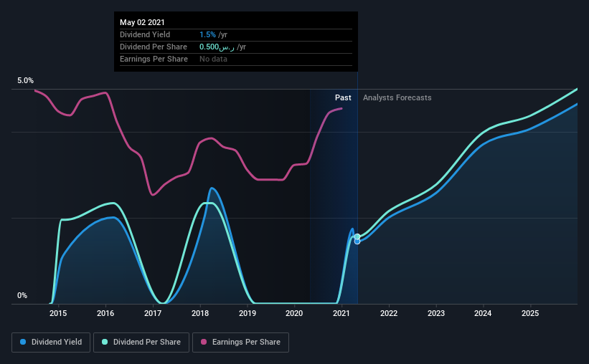
Task: Click the tooltip Dividend Yield row label
Action: coord(145,34)
